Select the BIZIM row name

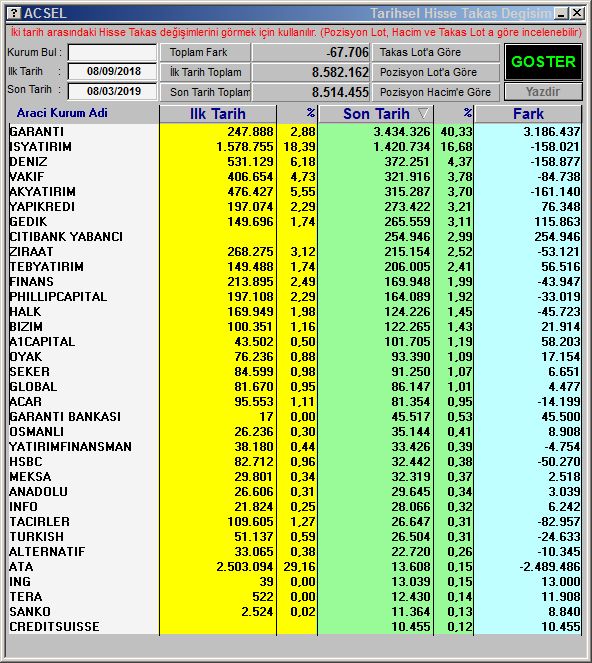coord(26,327)
